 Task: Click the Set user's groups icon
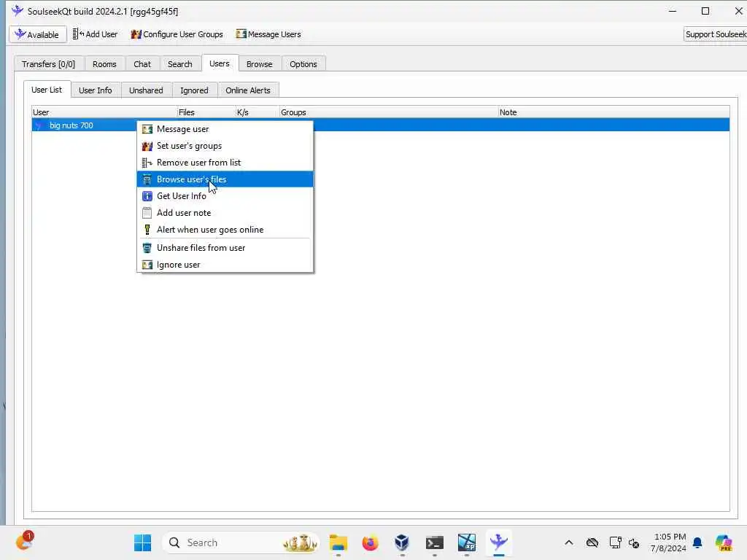click(147, 146)
